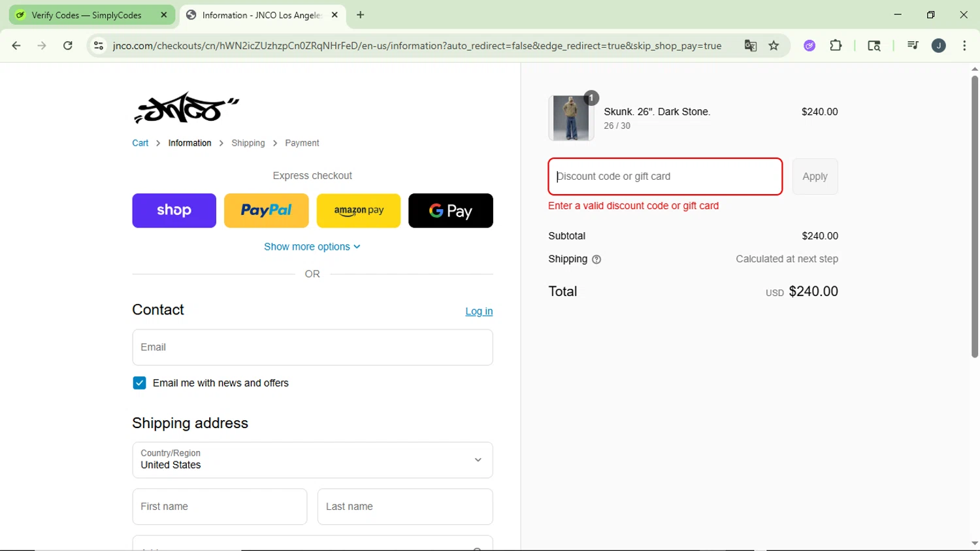Open a new browser tab

coord(361,15)
